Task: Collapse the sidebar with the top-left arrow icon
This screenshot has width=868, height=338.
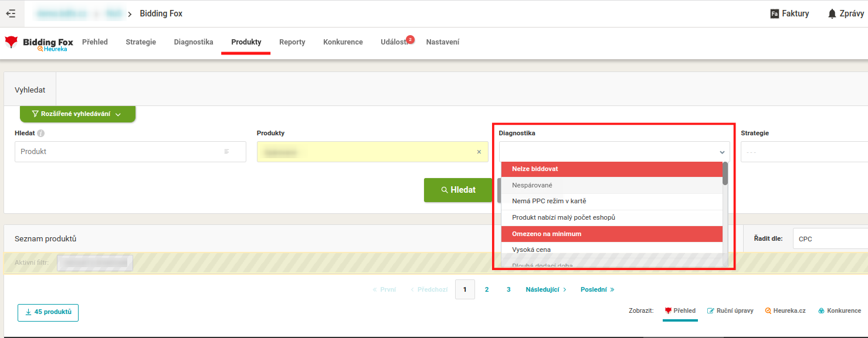Action: coord(11,13)
